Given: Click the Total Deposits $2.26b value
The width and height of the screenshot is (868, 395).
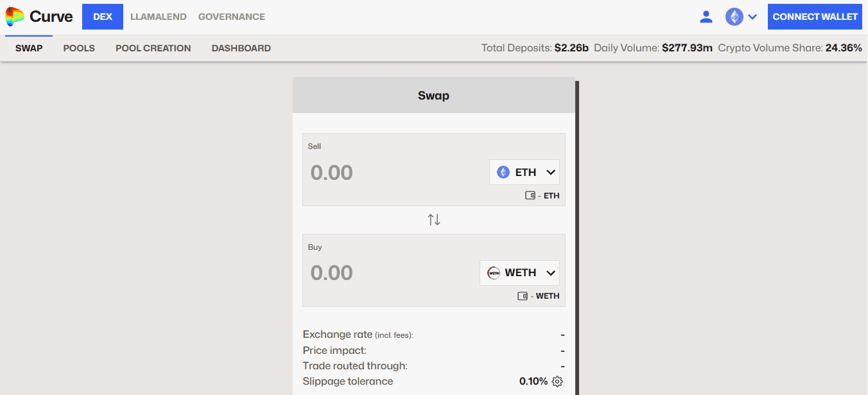Looking at the screenshot, I should (x=571, y=48).
